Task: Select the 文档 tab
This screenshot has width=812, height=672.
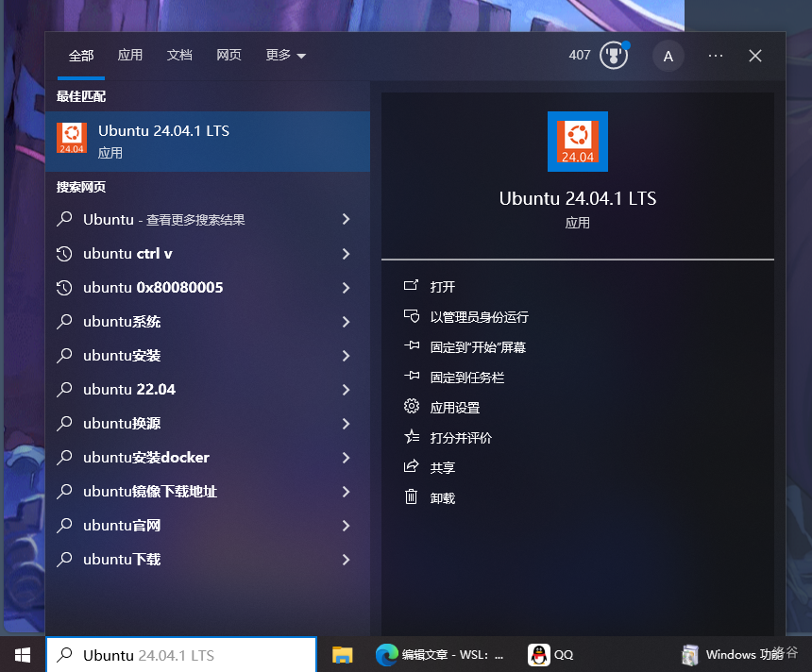Action: [x=179, y=56]
